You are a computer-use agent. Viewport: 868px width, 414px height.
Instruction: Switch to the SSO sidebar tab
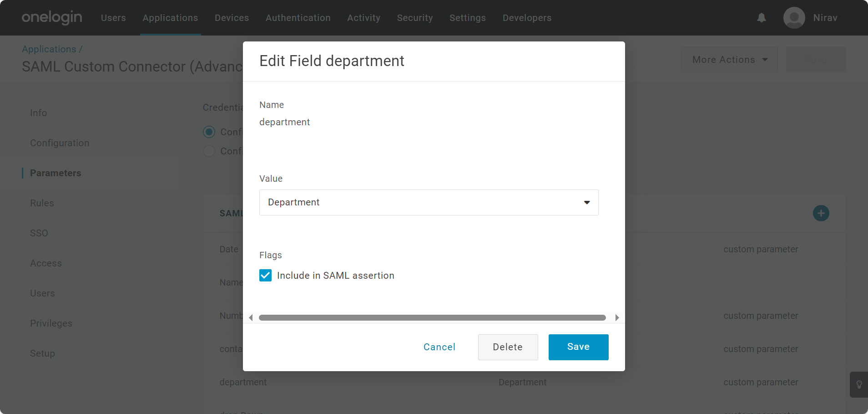tap(39, 233)
